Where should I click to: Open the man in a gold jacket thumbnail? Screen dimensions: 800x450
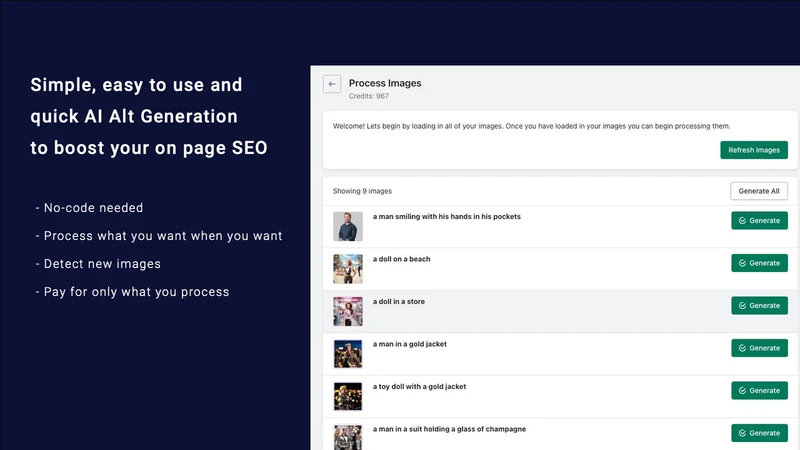click(348, 354)
